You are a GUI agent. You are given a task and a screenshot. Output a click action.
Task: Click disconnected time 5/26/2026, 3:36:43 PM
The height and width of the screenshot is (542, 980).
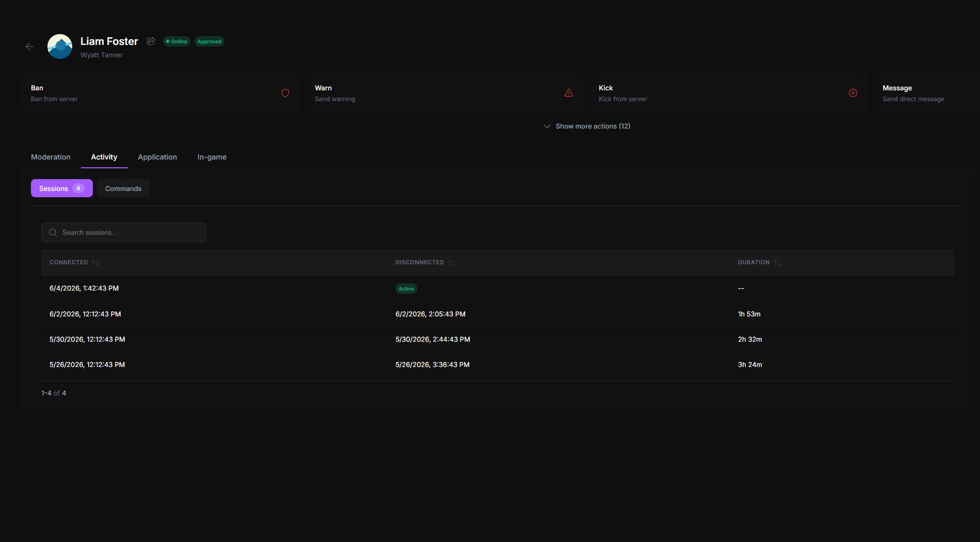[433, 364]
